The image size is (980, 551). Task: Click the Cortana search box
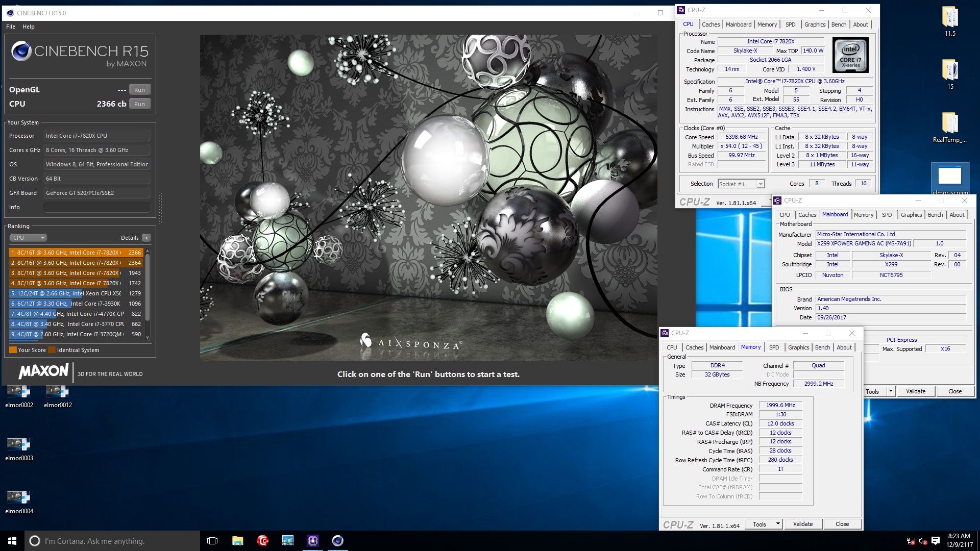[x=112, y=541]
